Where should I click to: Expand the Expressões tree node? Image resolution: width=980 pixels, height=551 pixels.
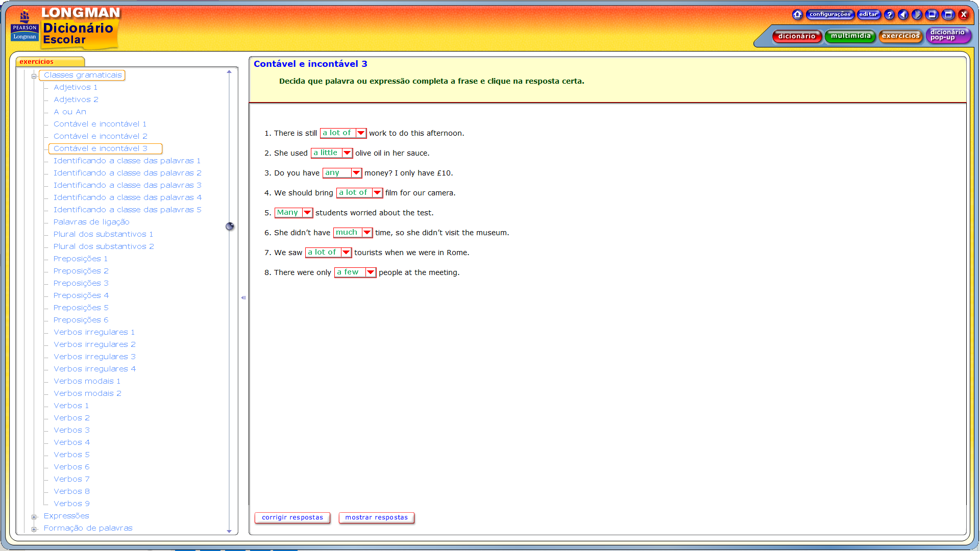pos(34,517)
